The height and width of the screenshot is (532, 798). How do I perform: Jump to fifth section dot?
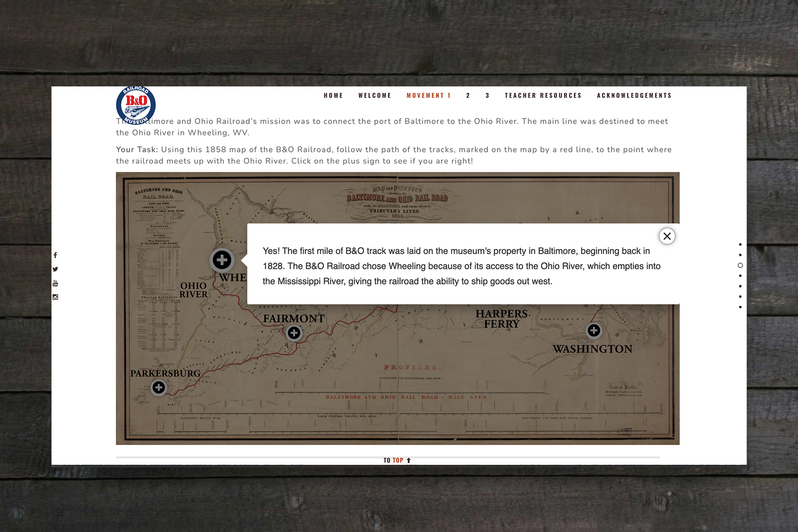[x=740, y=286]
